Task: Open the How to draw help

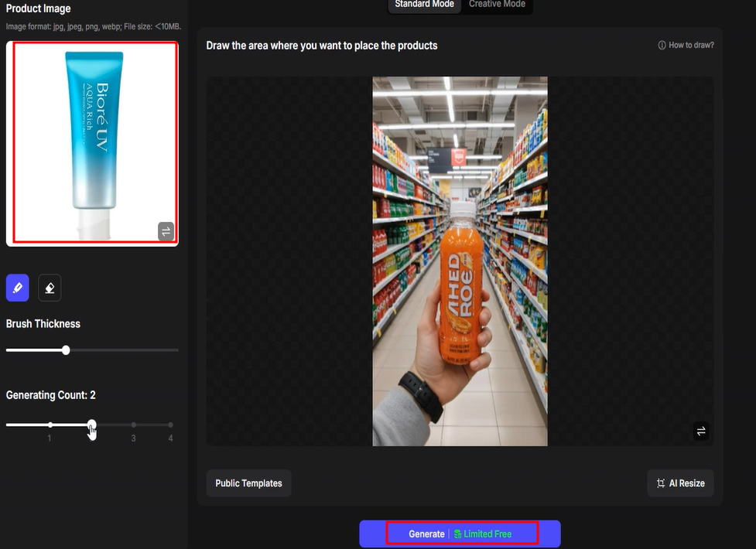Action: pos(686,45)
